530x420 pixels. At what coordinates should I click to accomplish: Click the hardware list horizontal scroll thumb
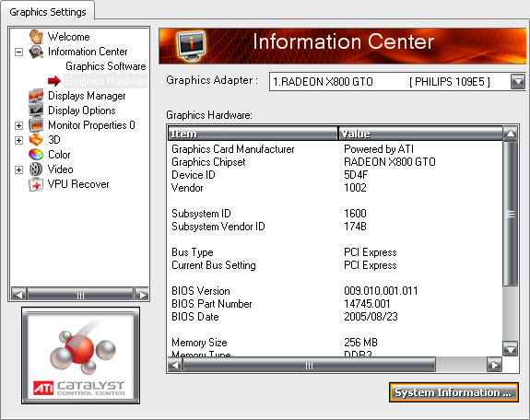coord(309,366)
